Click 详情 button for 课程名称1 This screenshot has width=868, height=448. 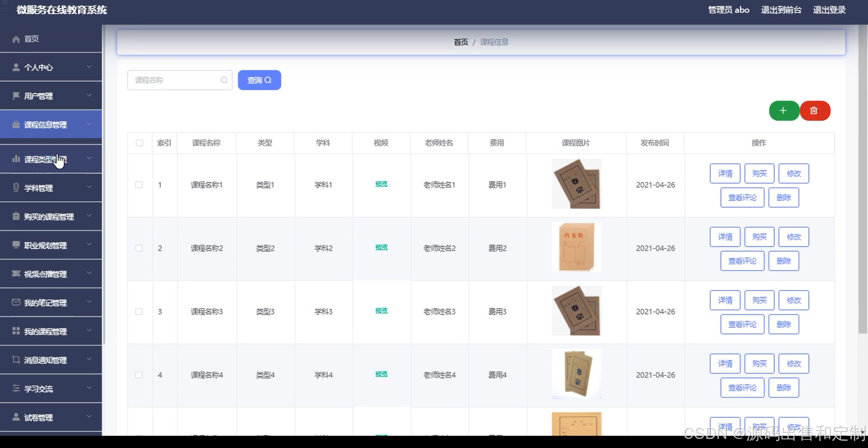(x=725, y=173)
